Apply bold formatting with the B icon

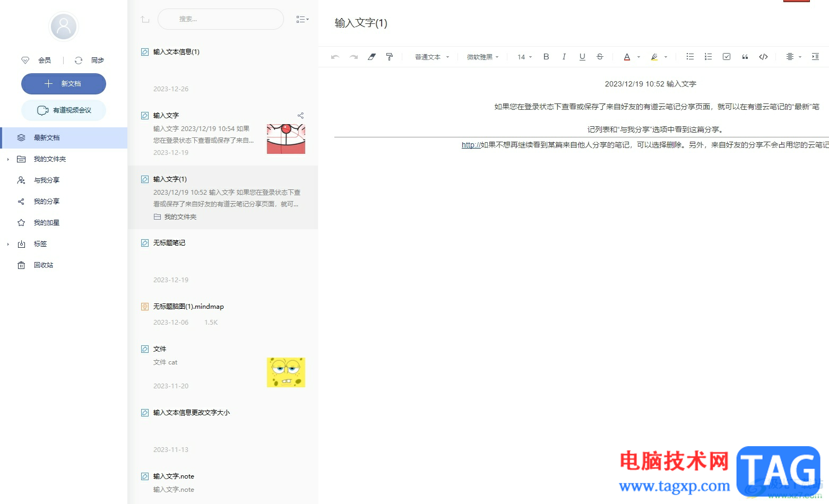546,57
